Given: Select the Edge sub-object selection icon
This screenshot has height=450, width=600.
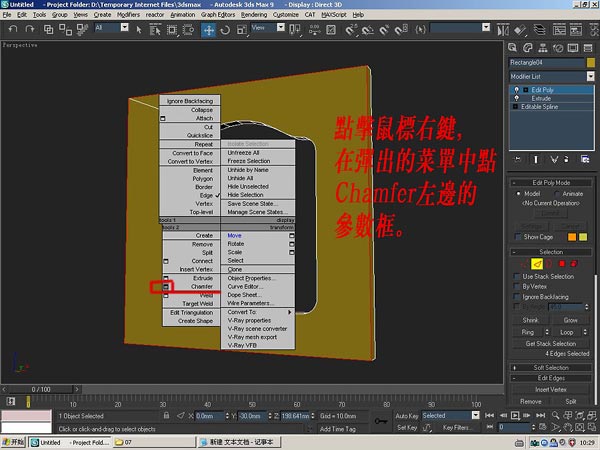Looking at the screenshot, I should click(x=536, y=262).
